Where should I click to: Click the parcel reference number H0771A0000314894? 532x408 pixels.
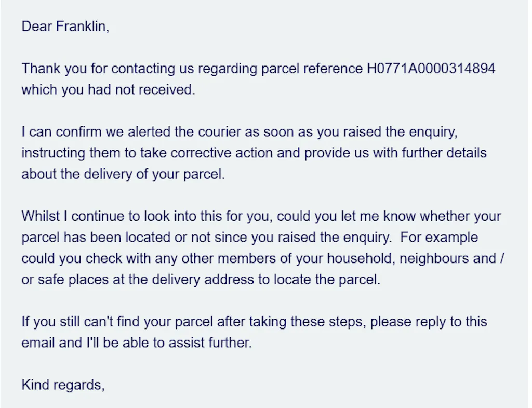(x=431, y=68)
